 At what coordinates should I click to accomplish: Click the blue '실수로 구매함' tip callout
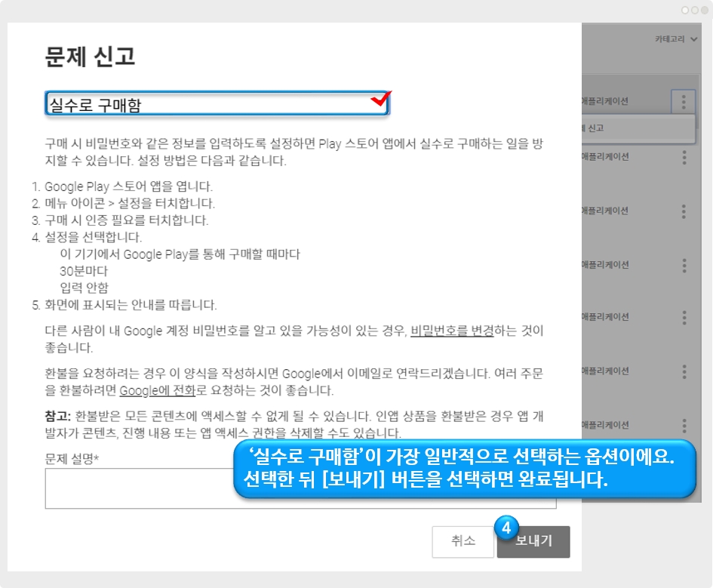[x=463, y=469]
